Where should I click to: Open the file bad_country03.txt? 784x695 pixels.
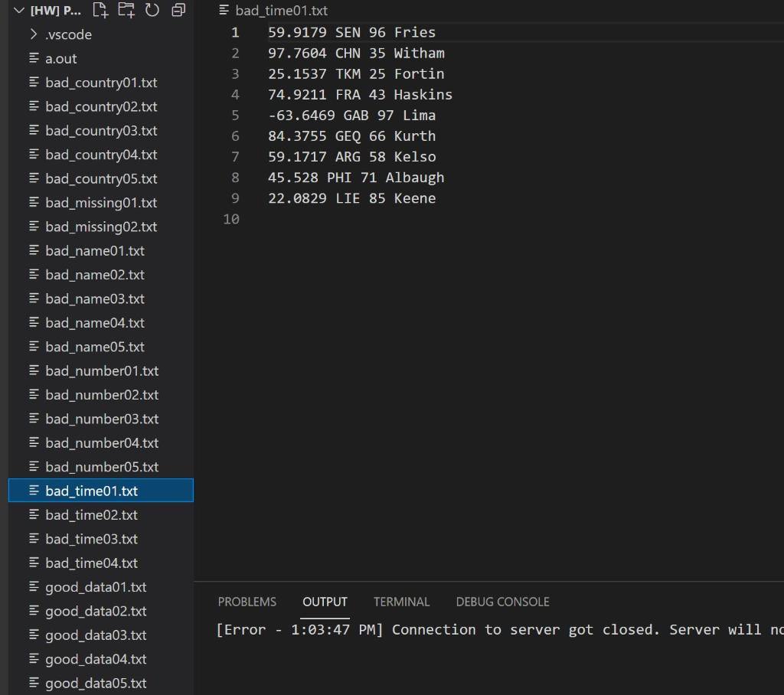point(100,130)
